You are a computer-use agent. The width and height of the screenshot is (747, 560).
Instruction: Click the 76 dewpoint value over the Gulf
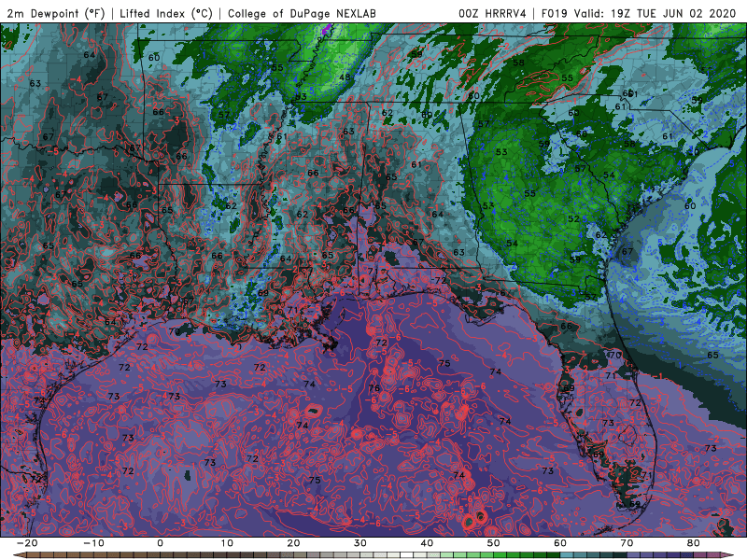[374, 388]
